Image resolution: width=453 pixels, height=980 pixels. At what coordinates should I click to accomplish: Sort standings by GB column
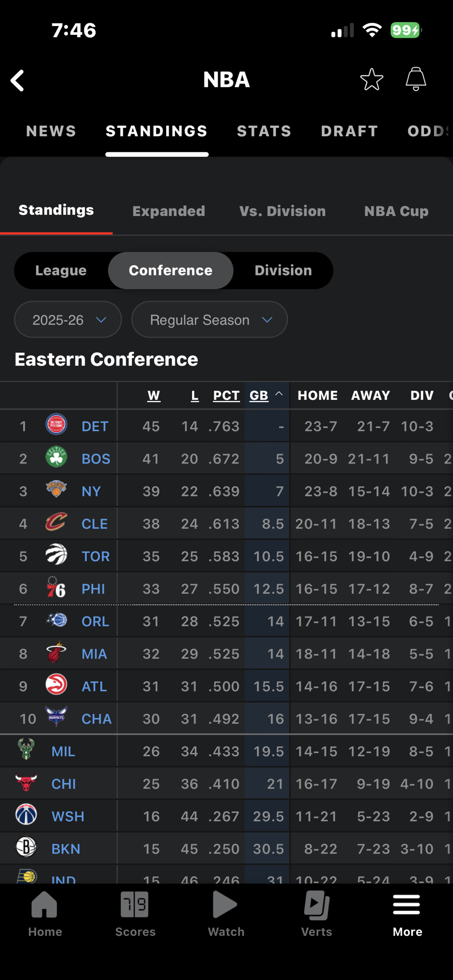(259, 395)
